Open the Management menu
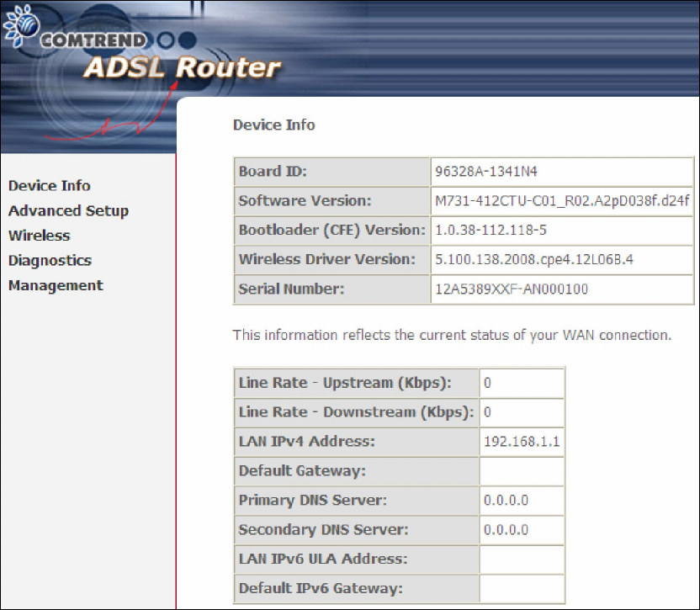The width and height of the screenshot is (700, 610). pyautogui.click(x=56, y=285)
